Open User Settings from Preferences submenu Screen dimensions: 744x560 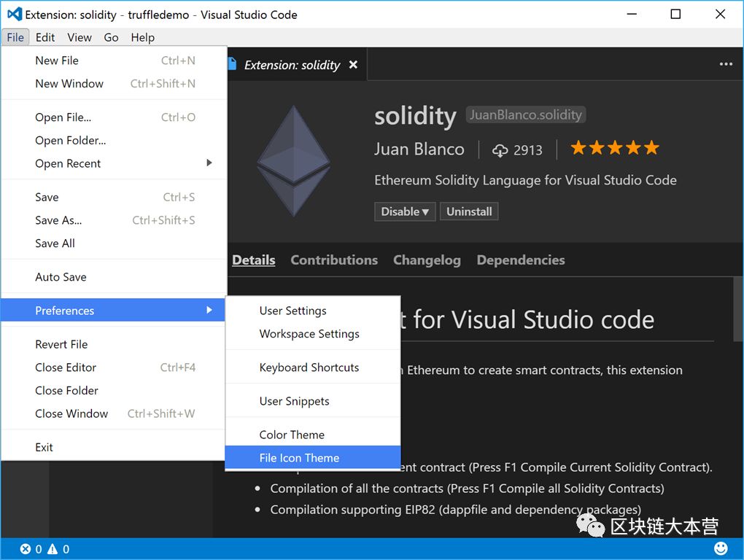point(313,311)
